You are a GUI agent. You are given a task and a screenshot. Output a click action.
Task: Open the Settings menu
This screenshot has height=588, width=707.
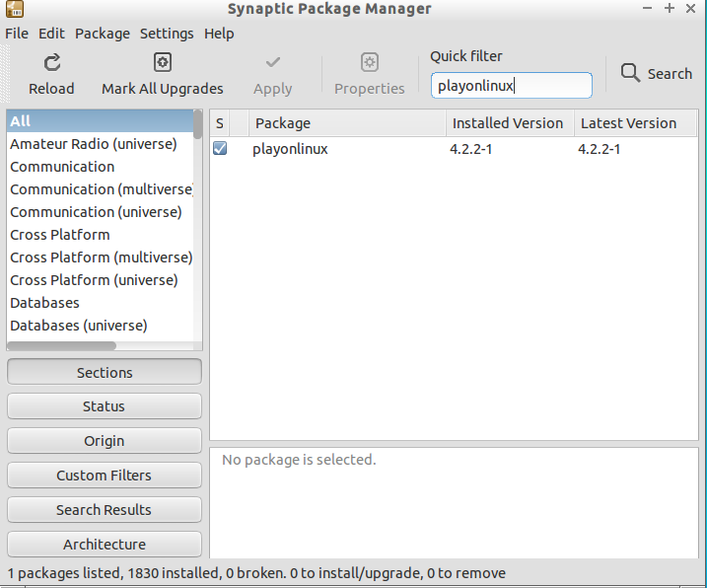click(x=167, y=34)
